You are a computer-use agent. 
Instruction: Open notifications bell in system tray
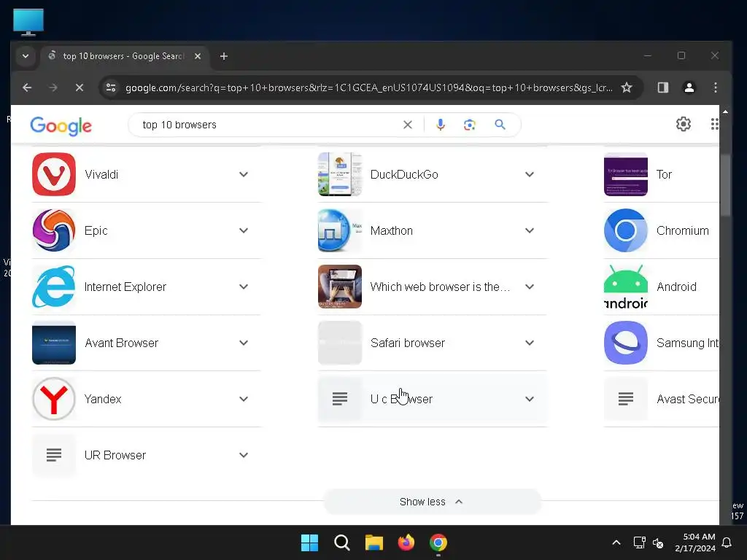727,542
